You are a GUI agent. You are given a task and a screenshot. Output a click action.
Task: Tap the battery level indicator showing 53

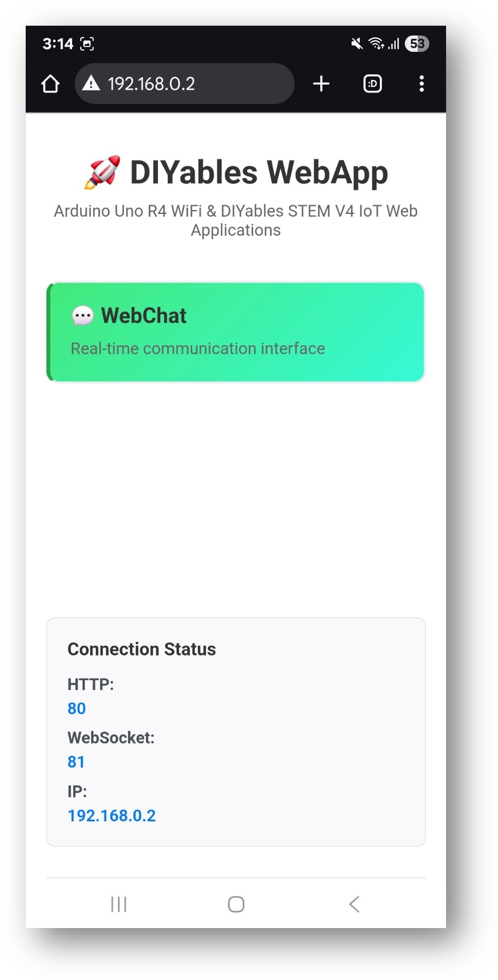tap(416, 44)
